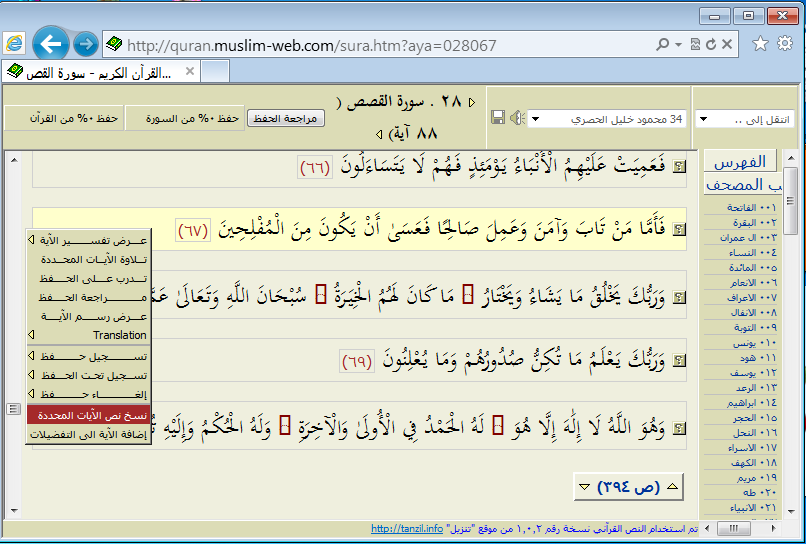Screen dimensions: 806x544
Task: Open compatibility view icon in address bar
Action: (695, 45)
